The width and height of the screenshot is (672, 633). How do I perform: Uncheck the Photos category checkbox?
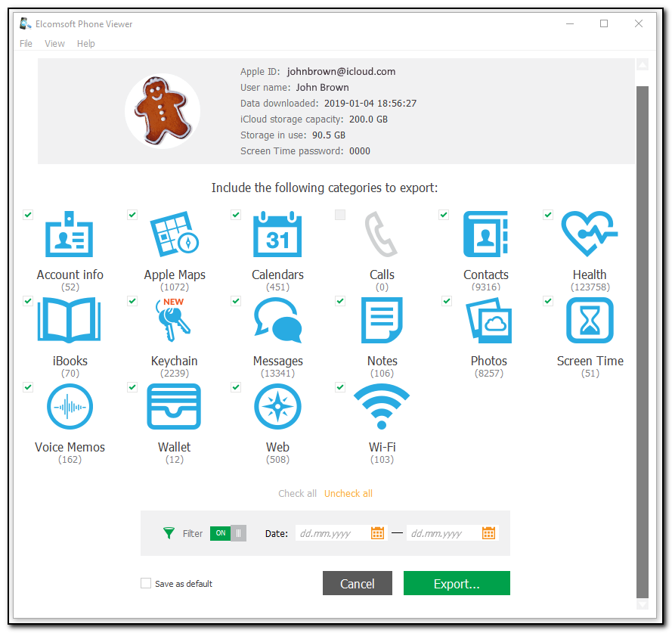coord(447,302)
